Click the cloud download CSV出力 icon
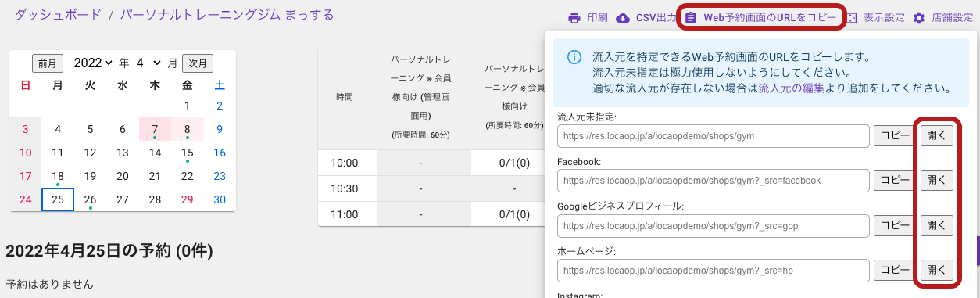Screen dimensions: 980x298 pyautogui.click(x=623, y=18)
